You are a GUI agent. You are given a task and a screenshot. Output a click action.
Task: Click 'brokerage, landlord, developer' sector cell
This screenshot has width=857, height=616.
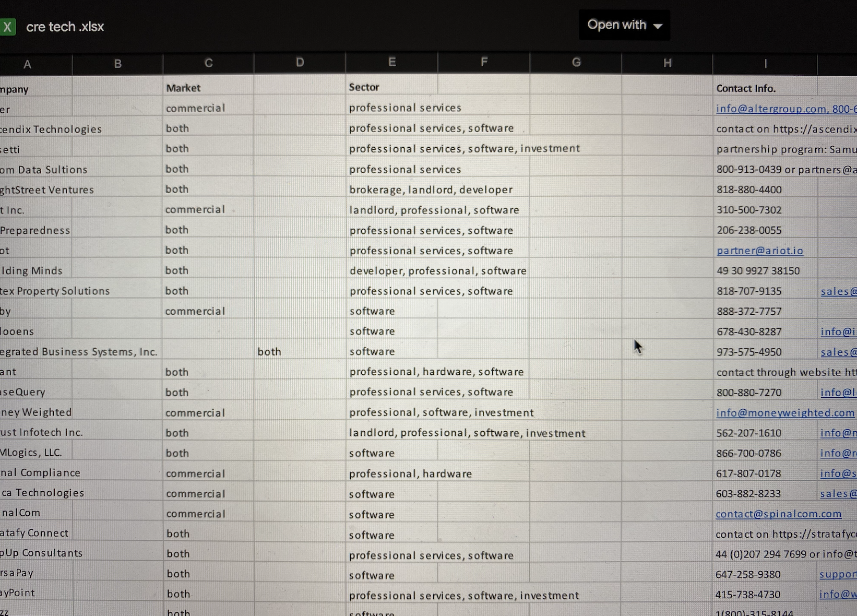tap(431, 189)
